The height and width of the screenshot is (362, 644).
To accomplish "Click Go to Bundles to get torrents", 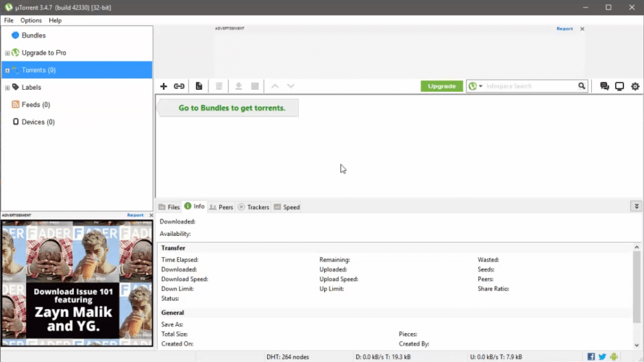I will (x=232, y=108).
